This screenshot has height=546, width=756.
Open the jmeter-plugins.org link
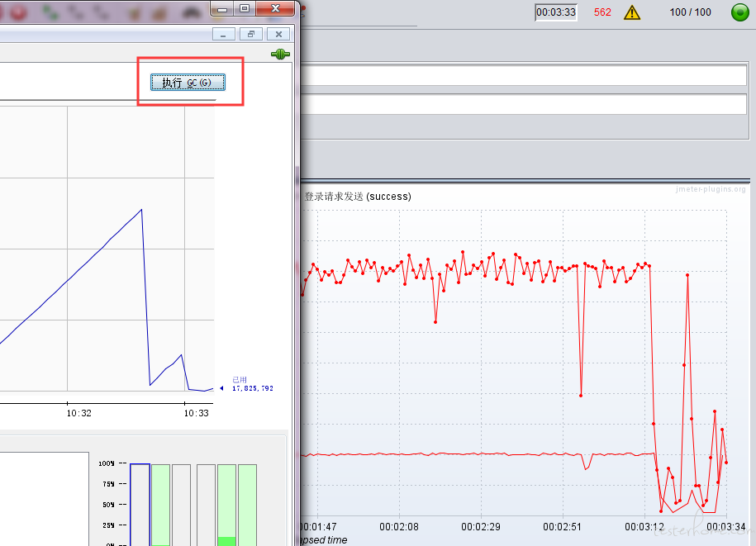pos(710,189)
